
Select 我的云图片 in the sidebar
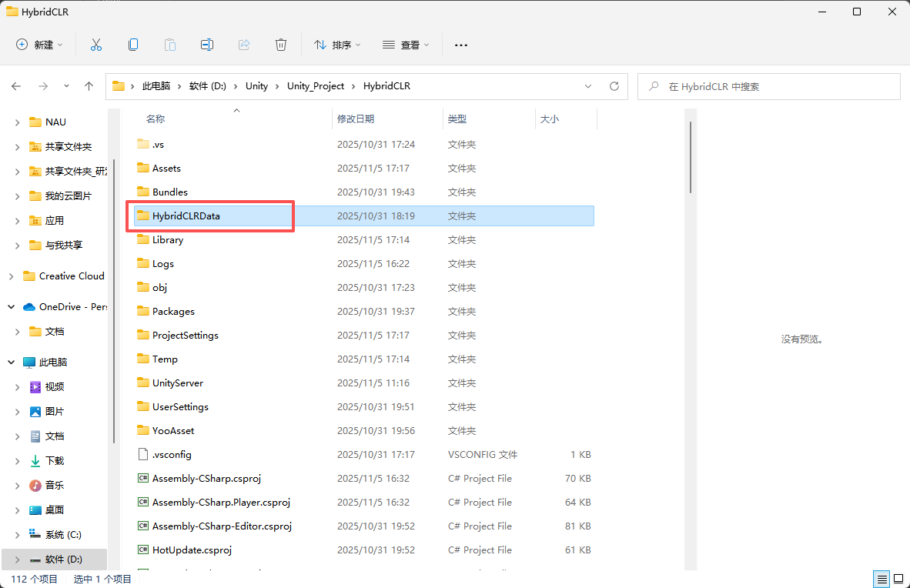[x=68, y=196]
